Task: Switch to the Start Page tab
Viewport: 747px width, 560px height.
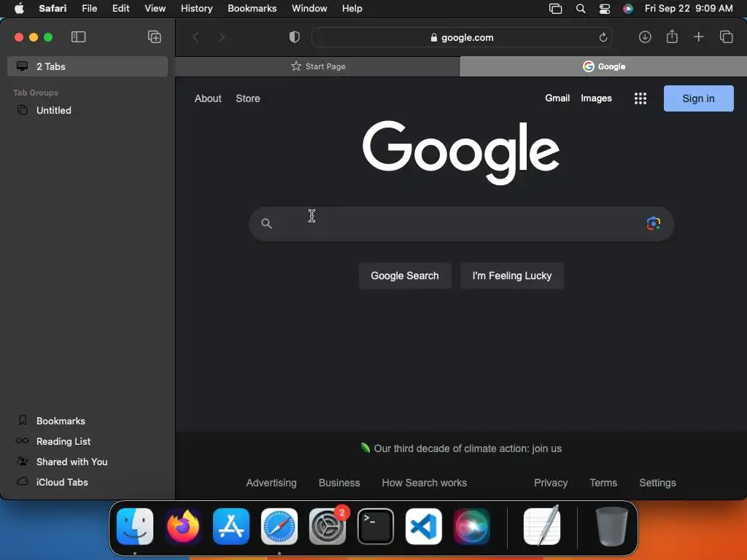Action: (x=318, y=66)
